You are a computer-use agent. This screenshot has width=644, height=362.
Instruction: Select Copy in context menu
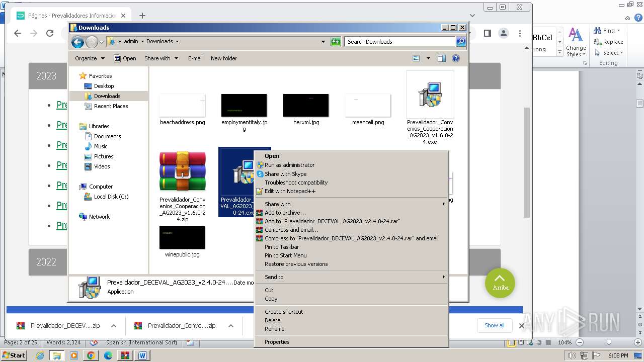(351, 299)
